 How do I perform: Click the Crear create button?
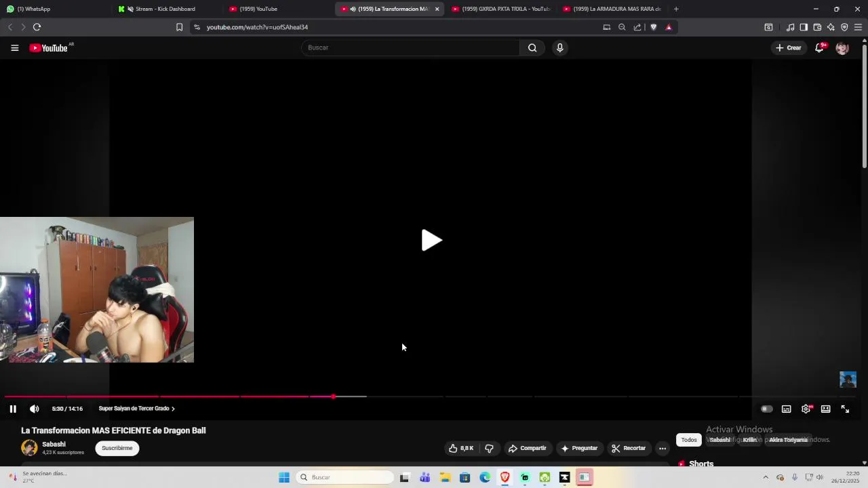pyautogui.click(x=789, y=47)
